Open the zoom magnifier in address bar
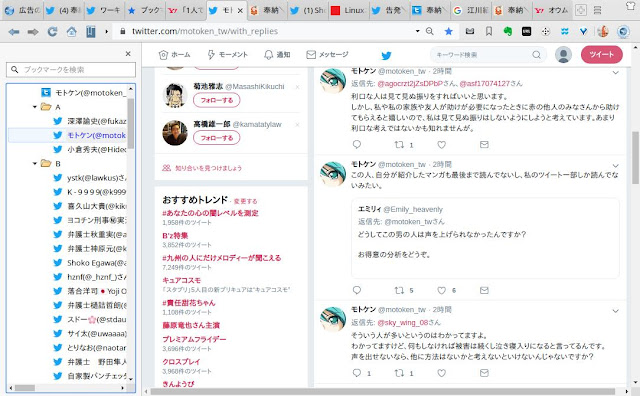Image resolution: width=640 pixels, height=396 pixels. [429, 31]
